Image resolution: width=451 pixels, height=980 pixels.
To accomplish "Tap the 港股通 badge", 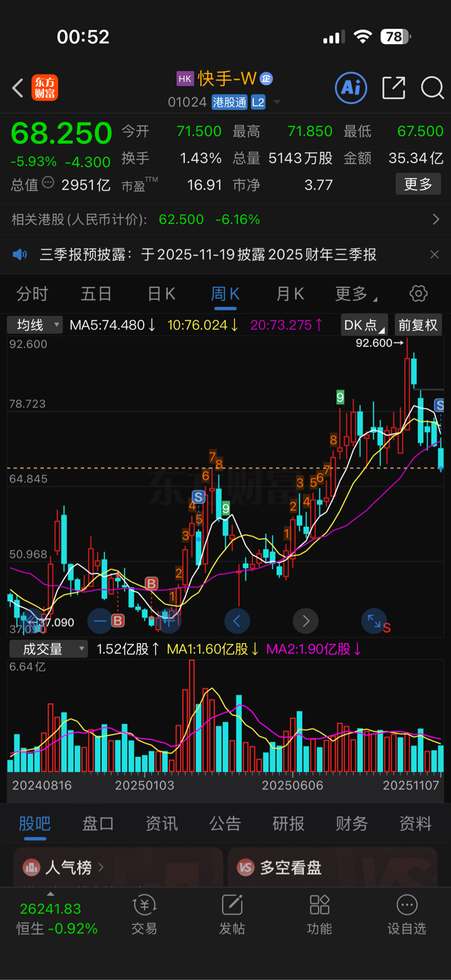I will (x=230, y=102).
